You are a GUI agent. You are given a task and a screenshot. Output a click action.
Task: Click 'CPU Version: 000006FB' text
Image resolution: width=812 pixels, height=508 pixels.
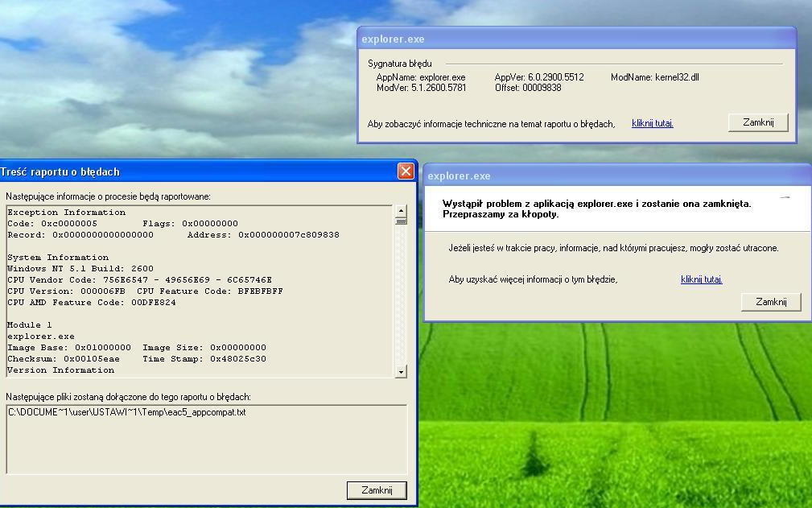(66, 291)
